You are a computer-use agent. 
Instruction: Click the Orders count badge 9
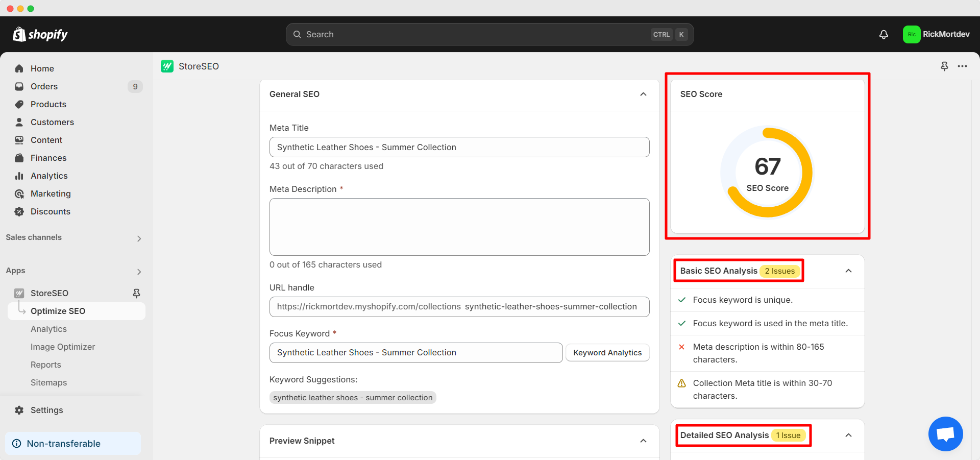(x=135, y=86)
